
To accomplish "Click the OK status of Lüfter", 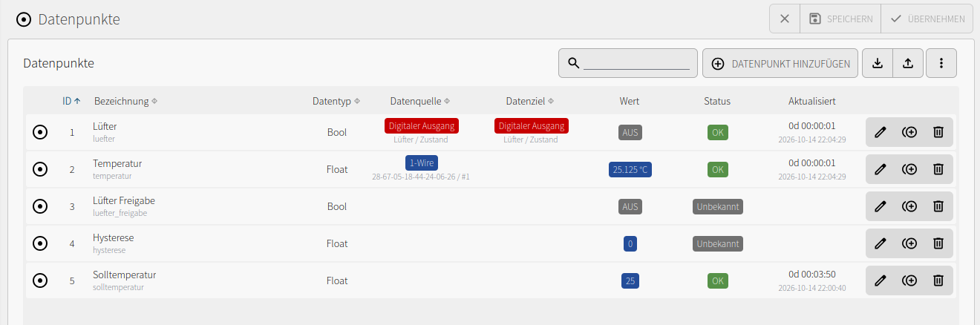I will pyautogui.click(x=717, y=132).
